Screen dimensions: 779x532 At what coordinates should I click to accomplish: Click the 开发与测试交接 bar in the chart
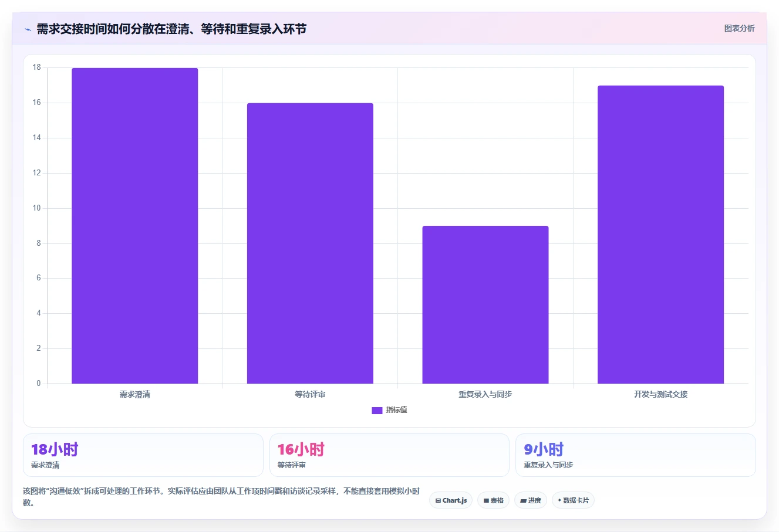point(660,235)
